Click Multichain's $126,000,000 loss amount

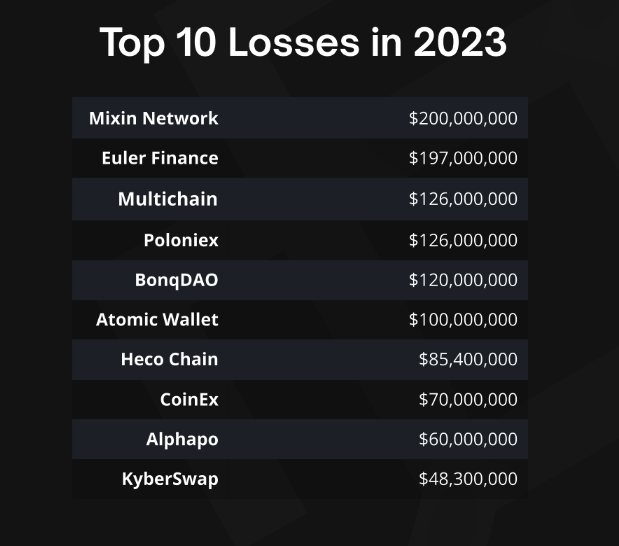coord(463,199)
